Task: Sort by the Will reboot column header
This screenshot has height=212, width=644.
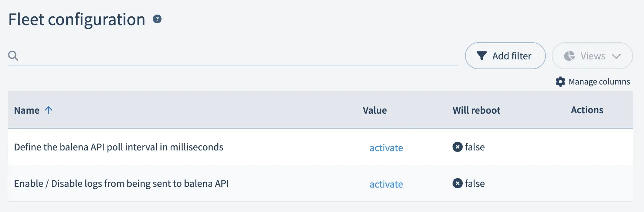Action: click(x=476, y=110)
